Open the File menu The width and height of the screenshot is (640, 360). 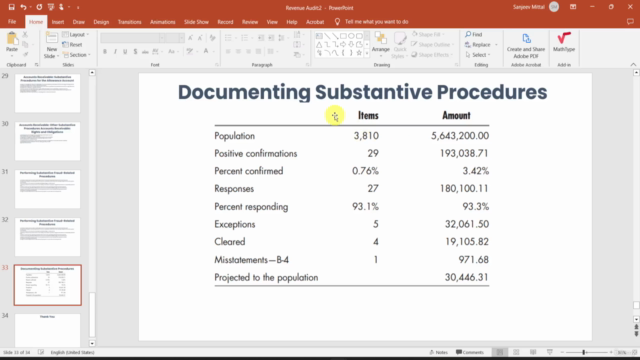(x=12, y=22)
